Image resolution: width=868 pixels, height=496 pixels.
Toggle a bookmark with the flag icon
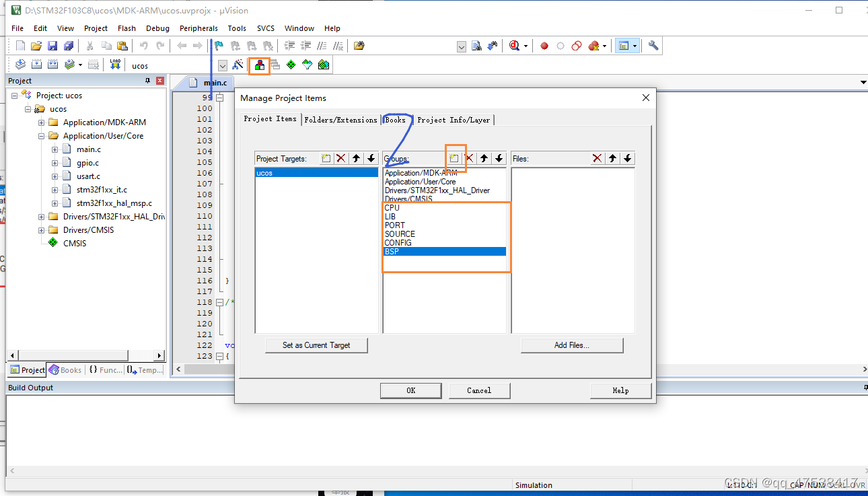click(x=217, y=45)
